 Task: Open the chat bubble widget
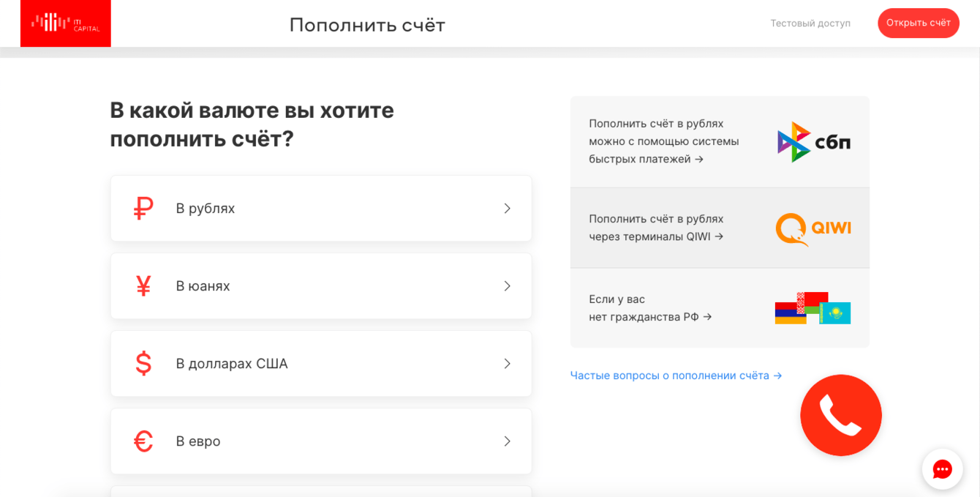942,469
